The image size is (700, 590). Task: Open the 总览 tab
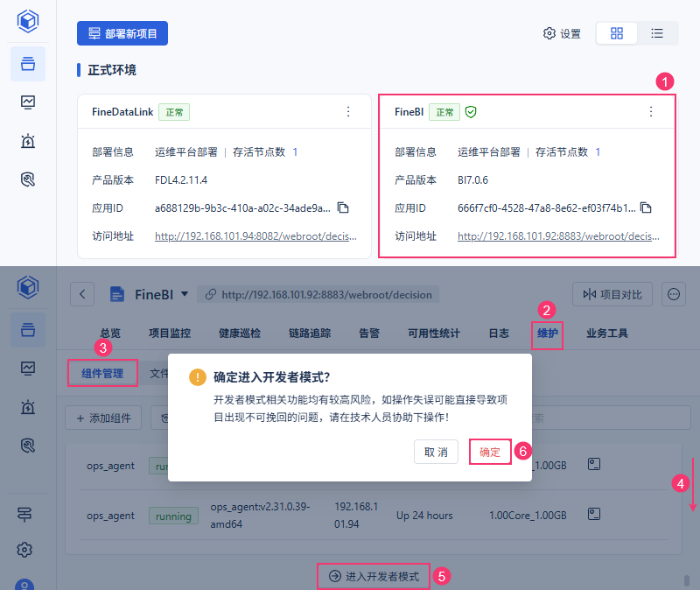110,334
